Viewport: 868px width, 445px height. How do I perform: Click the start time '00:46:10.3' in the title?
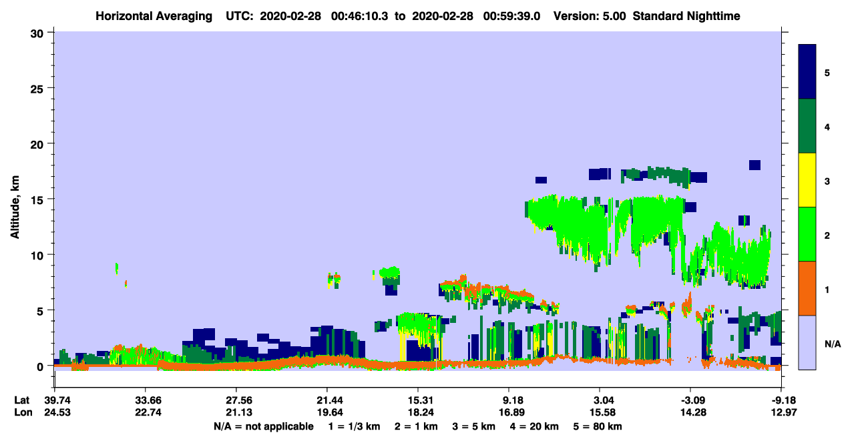tap(361, 15)
